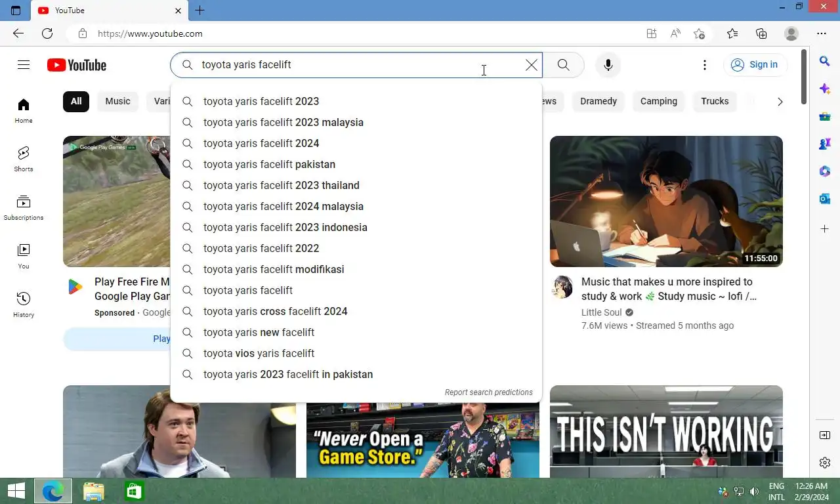
Task: Open the 'THIS ISN'T WORKING' video thumbnail
Action: [x=666, y=431]
